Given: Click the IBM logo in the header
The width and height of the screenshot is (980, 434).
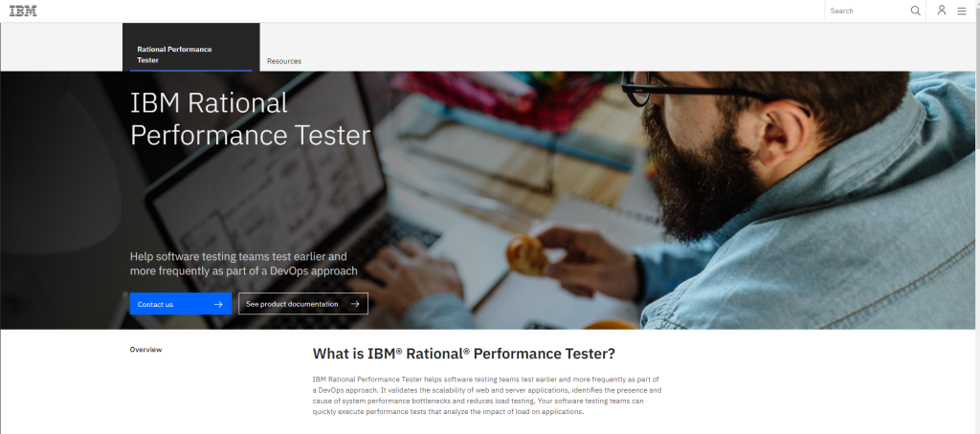Looking at the screenshot, I should click(23, 11).
